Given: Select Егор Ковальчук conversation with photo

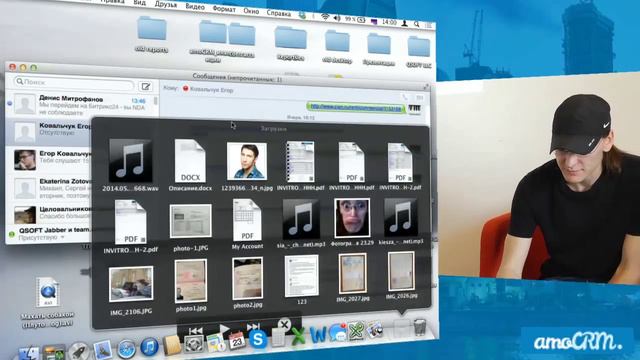Looking at the screenshot, I should pyautogui.click(x=48, y=160).
